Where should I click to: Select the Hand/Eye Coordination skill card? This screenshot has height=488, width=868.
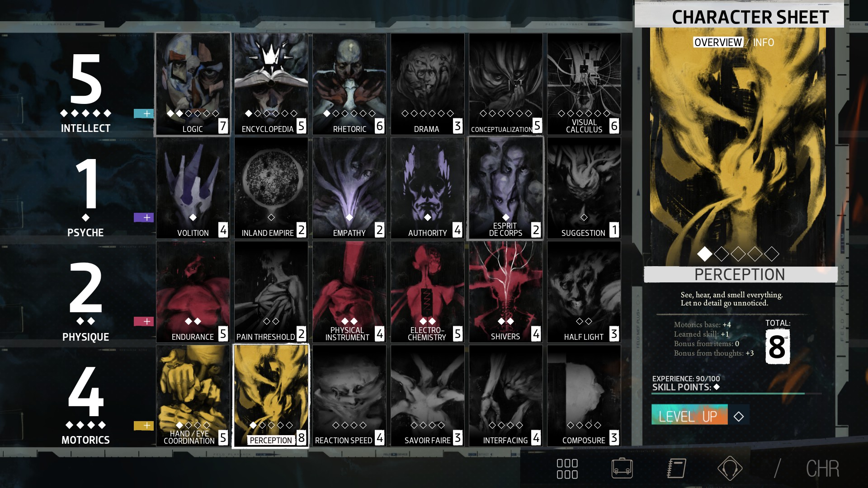click(193, 396)
